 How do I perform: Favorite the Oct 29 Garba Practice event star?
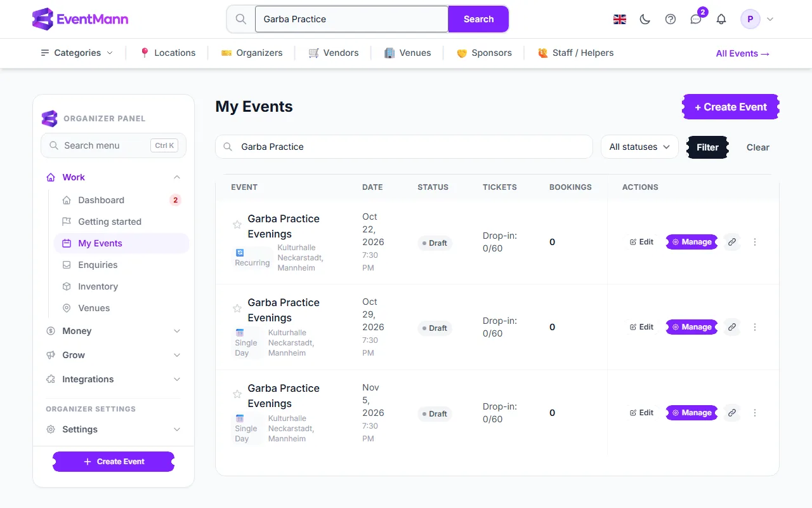click(237, 308)
